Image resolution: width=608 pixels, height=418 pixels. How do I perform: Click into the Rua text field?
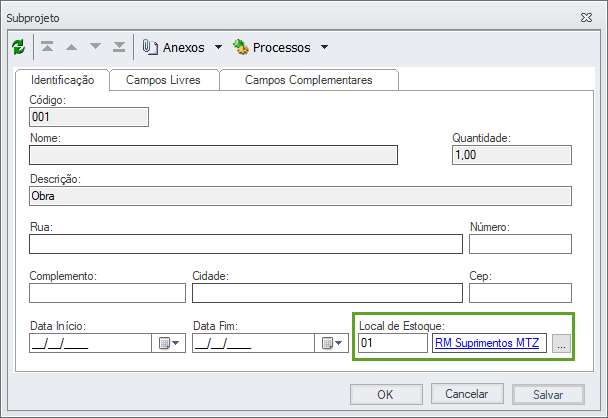point(246,244)
